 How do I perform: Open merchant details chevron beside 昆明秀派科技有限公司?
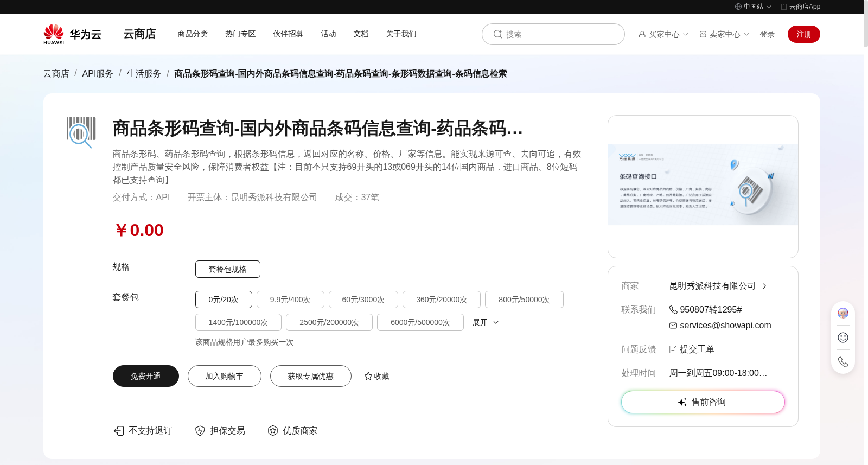[x=764, y=286]
